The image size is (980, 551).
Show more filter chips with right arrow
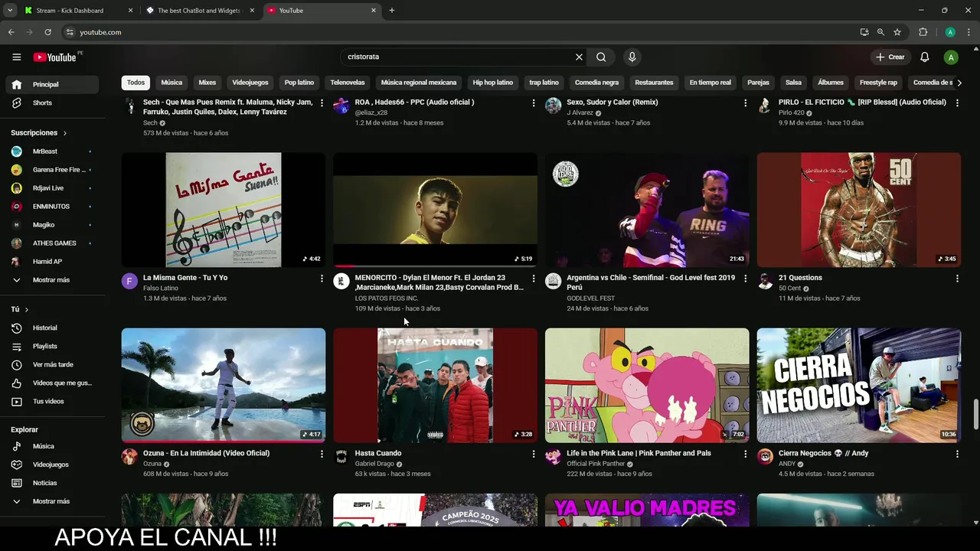959,83
